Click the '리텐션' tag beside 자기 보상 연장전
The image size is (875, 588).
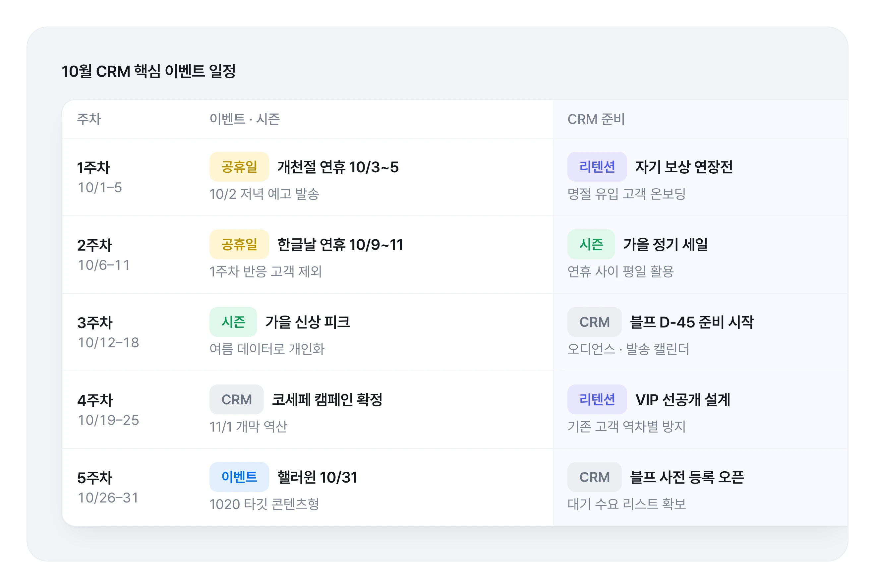597,166
